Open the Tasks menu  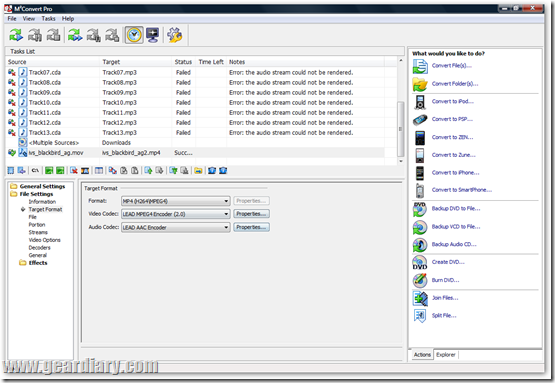point(48,18)
